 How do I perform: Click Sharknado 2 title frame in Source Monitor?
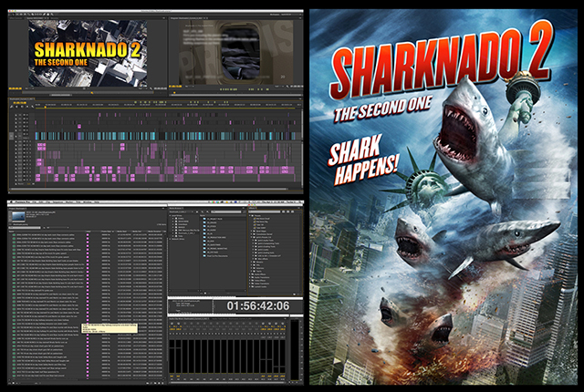click(x=88, y=53)
